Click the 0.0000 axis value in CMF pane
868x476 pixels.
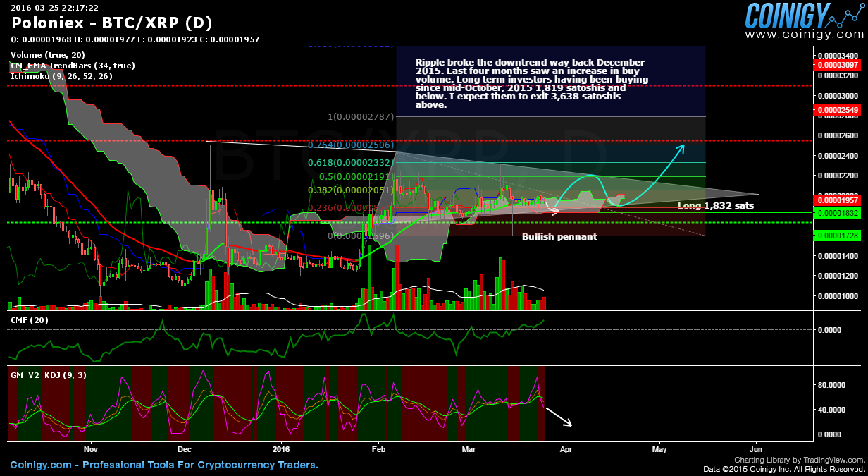(x=830, y=330)
